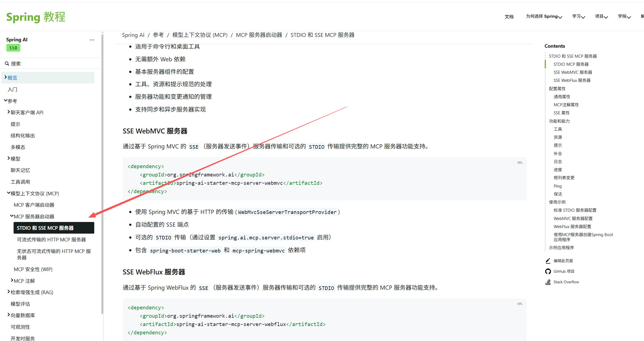Jump to 补全 in Contents
The width and height of the screenshot is (644, 341).
[x=558, y=153]
